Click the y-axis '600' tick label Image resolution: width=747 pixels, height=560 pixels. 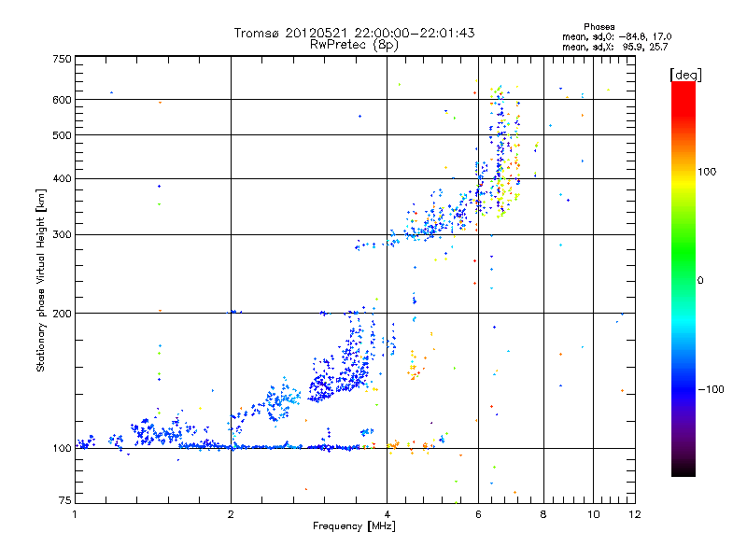[62, 100]
